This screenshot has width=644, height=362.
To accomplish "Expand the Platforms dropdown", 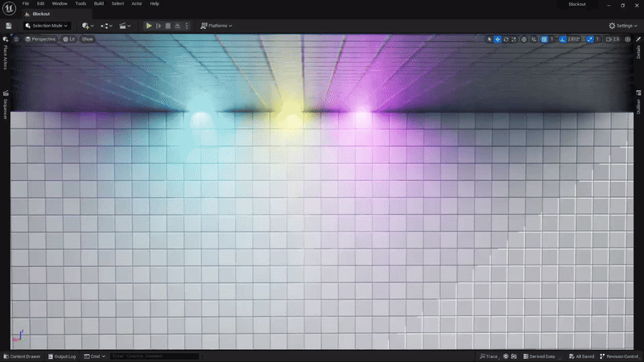I will point(213,26).
